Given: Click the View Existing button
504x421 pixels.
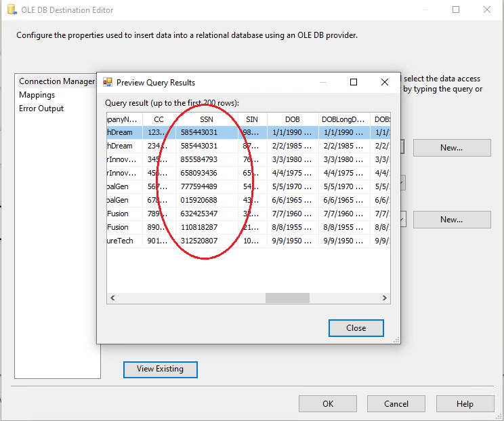Looking at the screenshot, I should 160,369.
